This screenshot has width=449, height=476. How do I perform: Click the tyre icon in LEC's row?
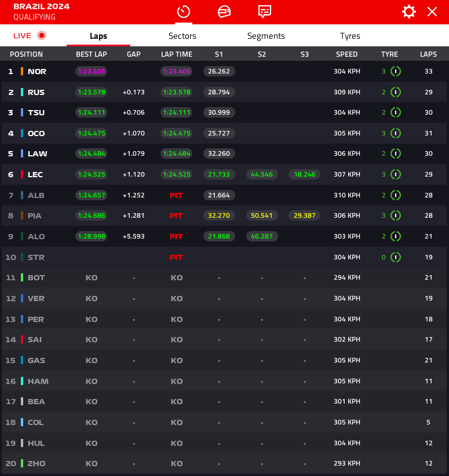click(396, 174)
